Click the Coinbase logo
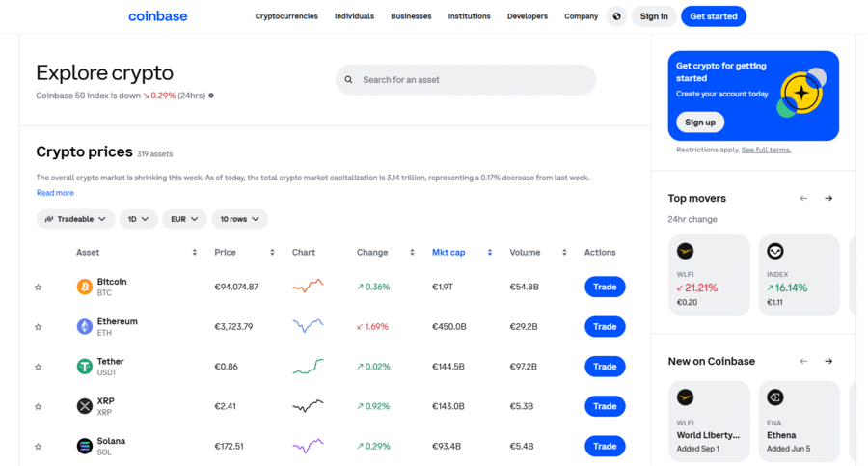868x466 pixels. [158, 16]
